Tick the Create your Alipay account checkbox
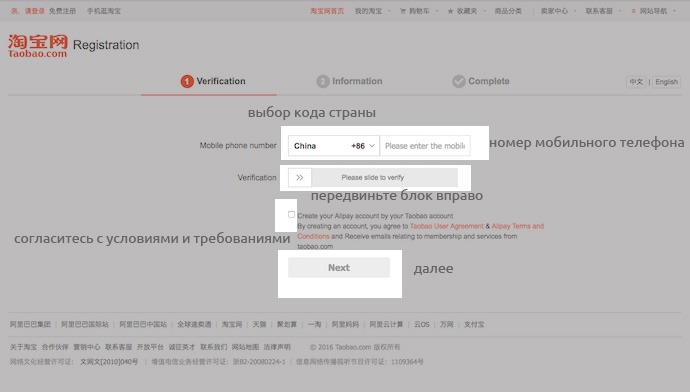The image size is (690, 392). [x=291, y=214]
